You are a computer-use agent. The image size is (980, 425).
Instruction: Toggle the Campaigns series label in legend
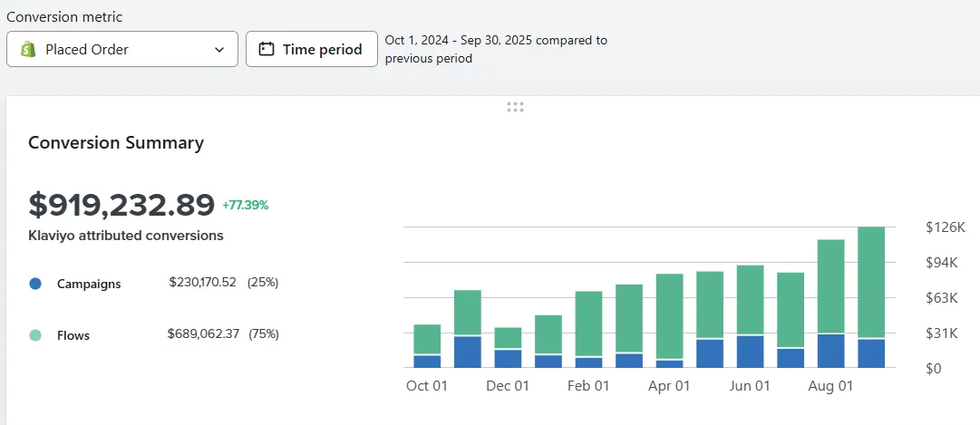(89, 284)
